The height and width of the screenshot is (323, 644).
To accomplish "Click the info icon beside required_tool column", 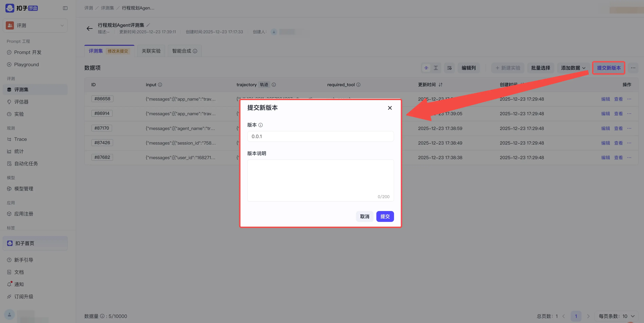I will click(358, 85).
